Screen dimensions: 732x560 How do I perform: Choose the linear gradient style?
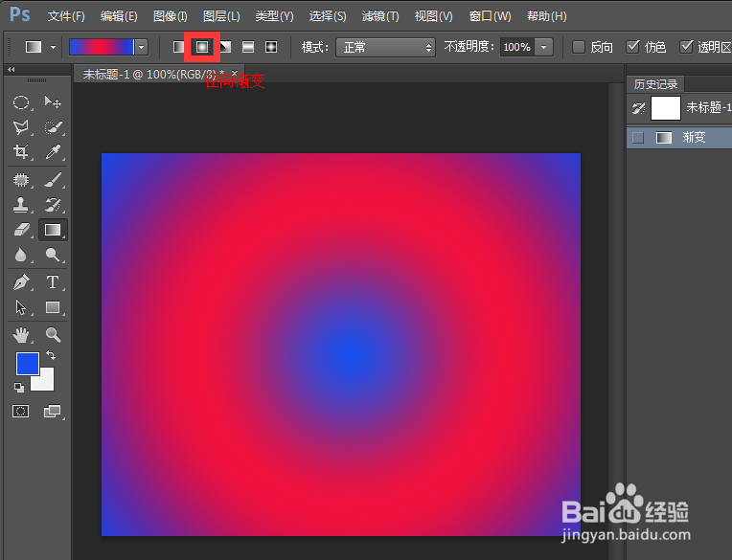pos(179,47)
